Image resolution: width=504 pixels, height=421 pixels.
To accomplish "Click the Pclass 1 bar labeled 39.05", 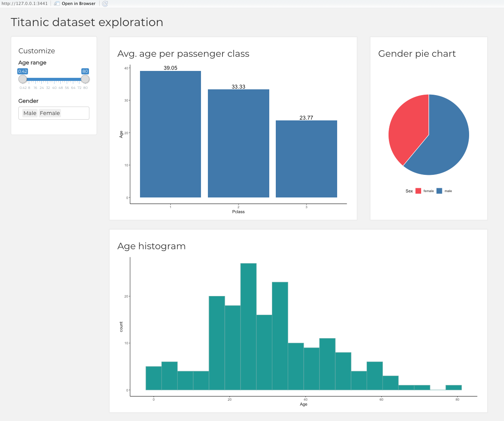I will 170,134.
